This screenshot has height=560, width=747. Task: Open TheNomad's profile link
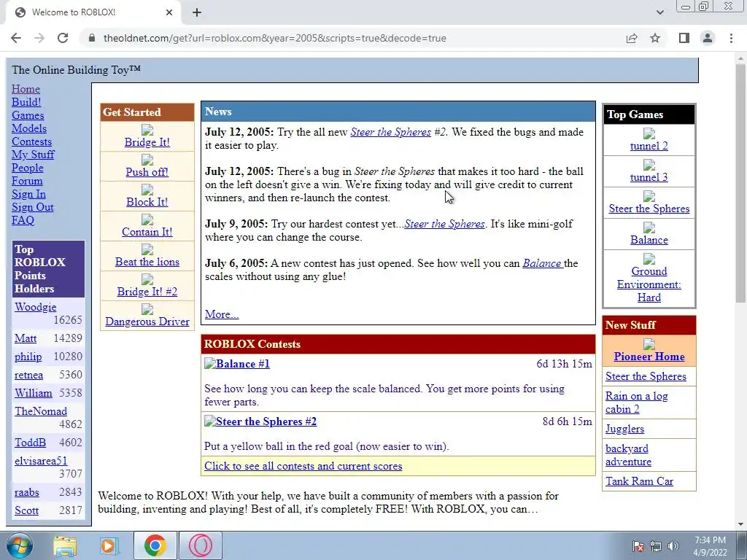click(x=41, y=411)
